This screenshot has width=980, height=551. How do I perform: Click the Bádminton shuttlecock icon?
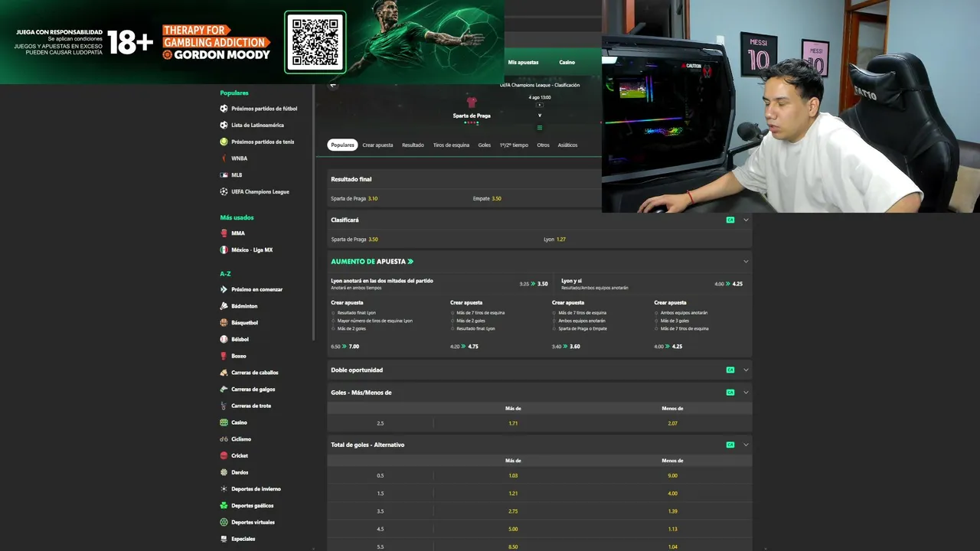point(224,306)
